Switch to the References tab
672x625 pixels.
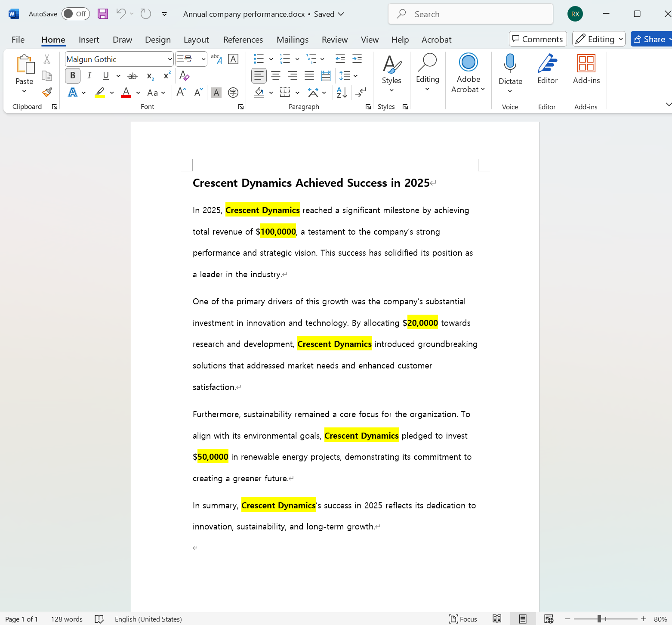[243, 39]
